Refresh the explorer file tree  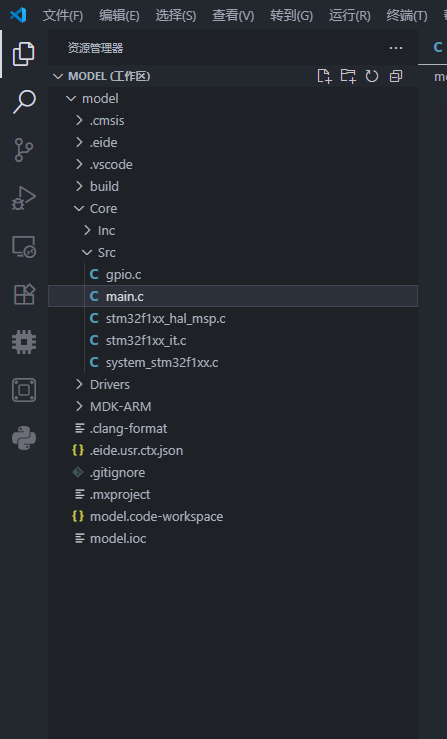pyautogui.click(x=372, y=76)
